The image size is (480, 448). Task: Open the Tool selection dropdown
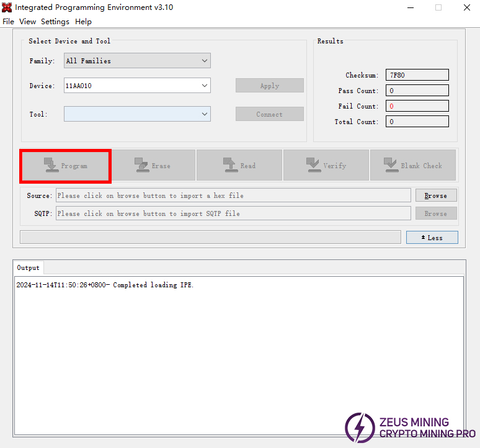[x=137, y=114]
